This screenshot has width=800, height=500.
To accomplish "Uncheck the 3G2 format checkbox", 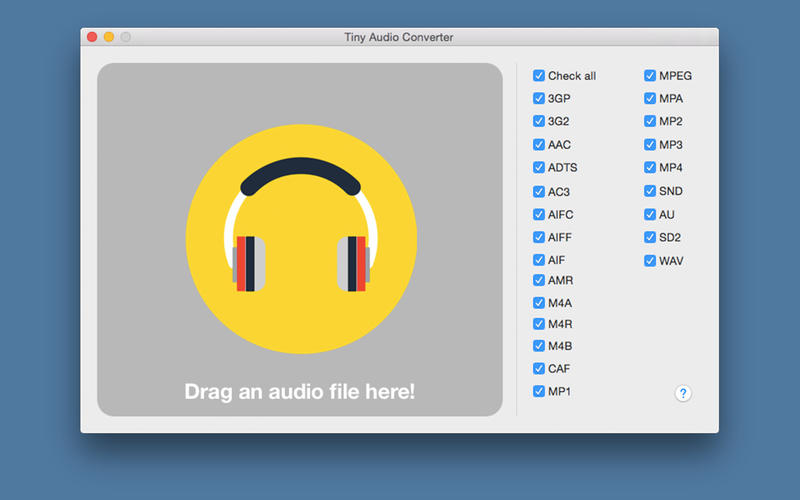I will click(x=539, y=121).
